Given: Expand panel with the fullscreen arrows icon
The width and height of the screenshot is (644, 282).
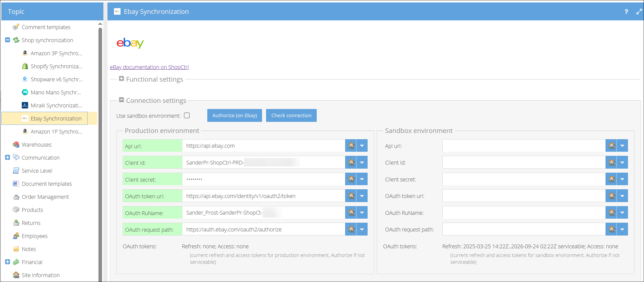Looking at the screenshot, I should [x=639, y=12].
